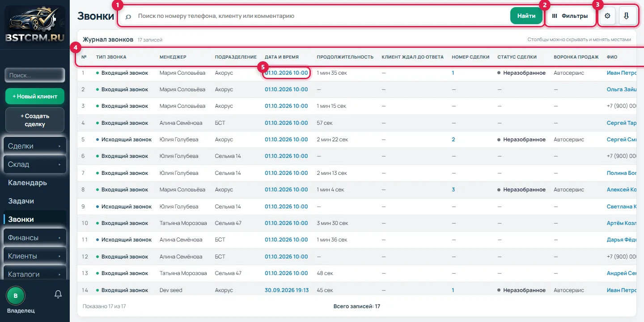
Task: Click the magnifier icon in the calls search bar
Action: coord(128,16)
